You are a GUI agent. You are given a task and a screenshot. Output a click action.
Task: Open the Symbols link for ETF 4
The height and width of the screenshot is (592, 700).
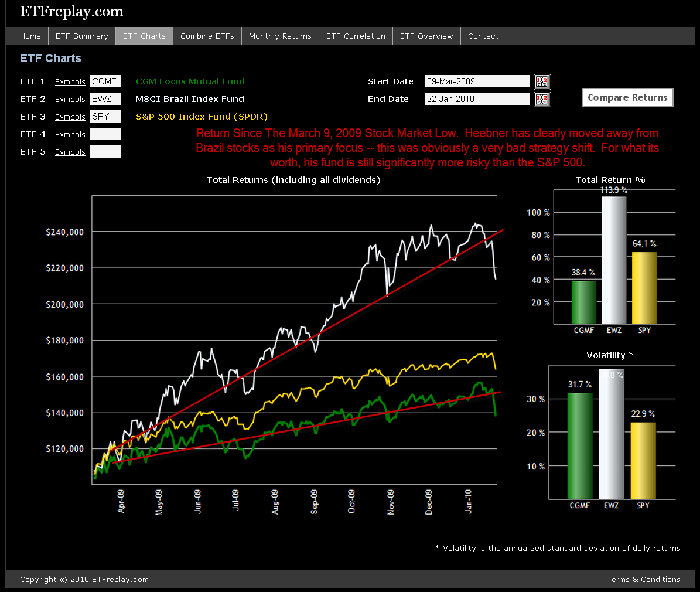70,134
